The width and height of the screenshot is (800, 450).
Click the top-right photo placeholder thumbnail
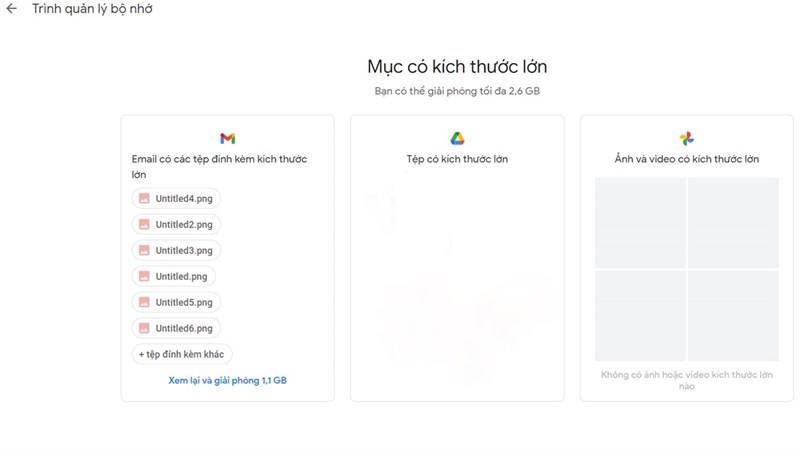tap(733, 222)
